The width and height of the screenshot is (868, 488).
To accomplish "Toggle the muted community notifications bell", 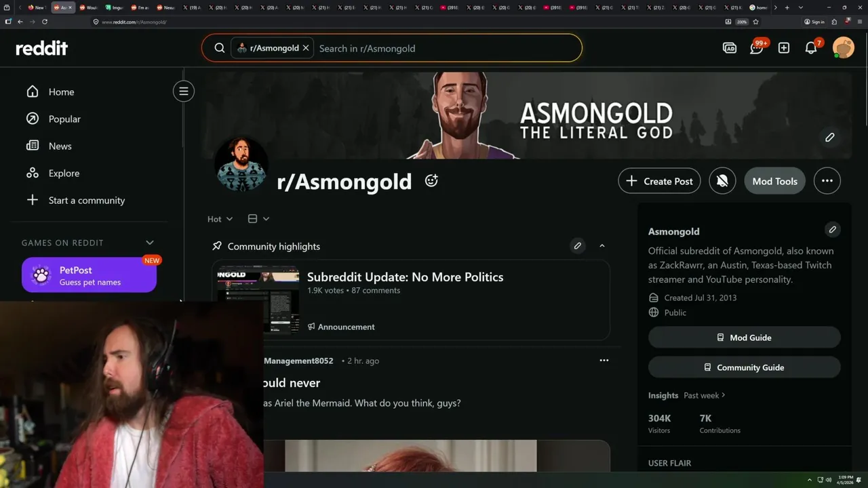I will tap(722, 181).
